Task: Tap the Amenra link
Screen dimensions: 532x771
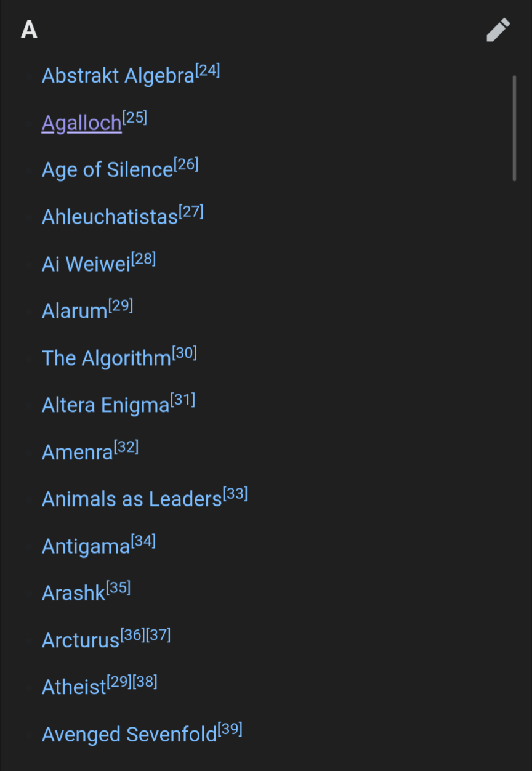Action: [x=78, y=453]
